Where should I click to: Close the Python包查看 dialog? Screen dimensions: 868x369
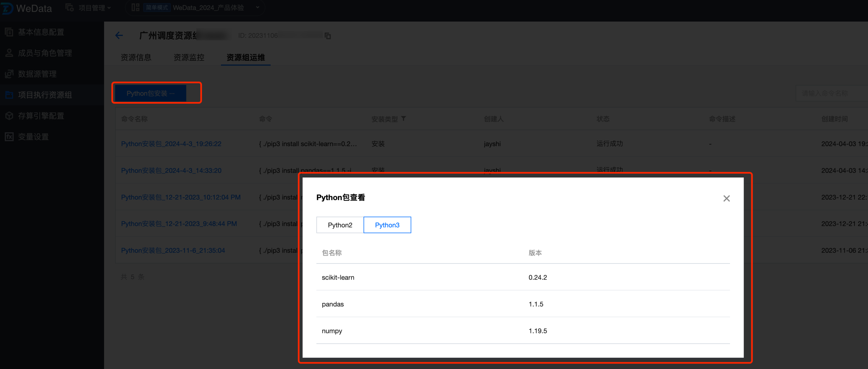(x=726, y=198)
